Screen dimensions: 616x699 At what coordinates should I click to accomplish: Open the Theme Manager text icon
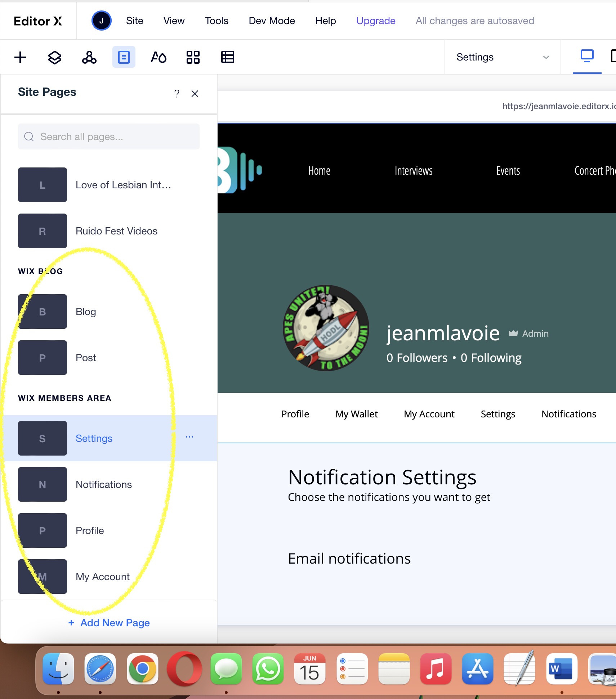pyautogui.click(x=159, y=57)
